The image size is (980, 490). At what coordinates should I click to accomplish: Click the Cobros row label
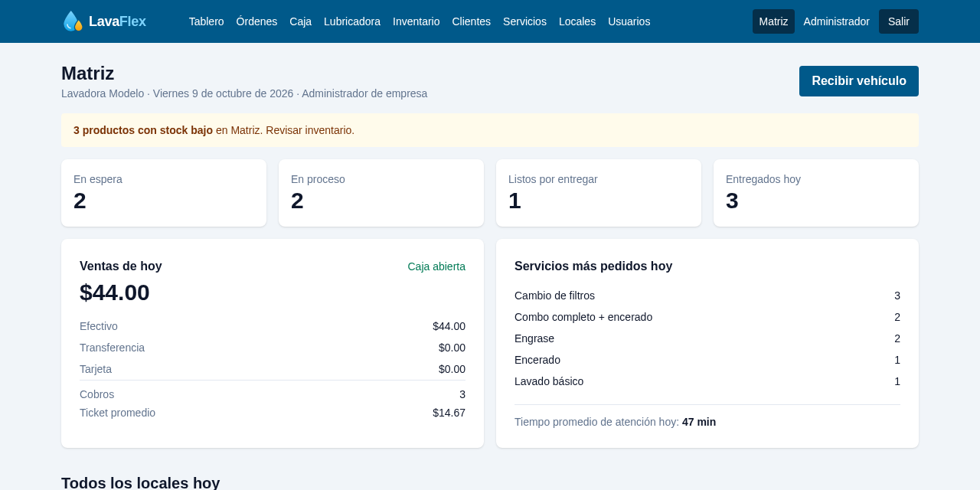pyautogui.click(x=96, y=394)
